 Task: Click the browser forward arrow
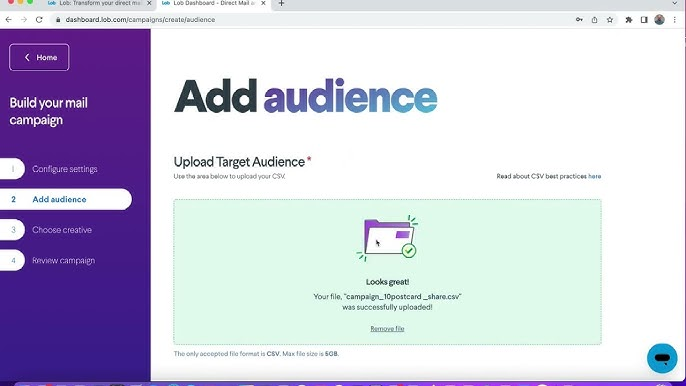(x=24, y=20)
